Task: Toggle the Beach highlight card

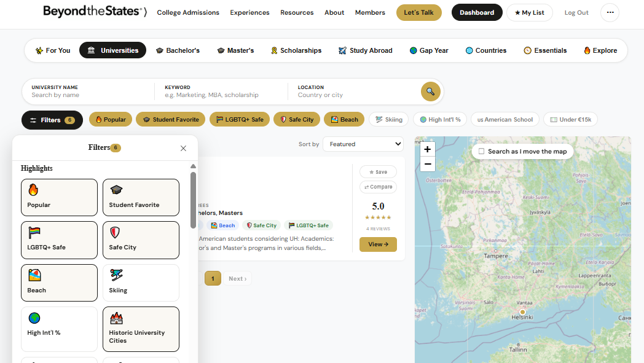Action: coord(59,283)
